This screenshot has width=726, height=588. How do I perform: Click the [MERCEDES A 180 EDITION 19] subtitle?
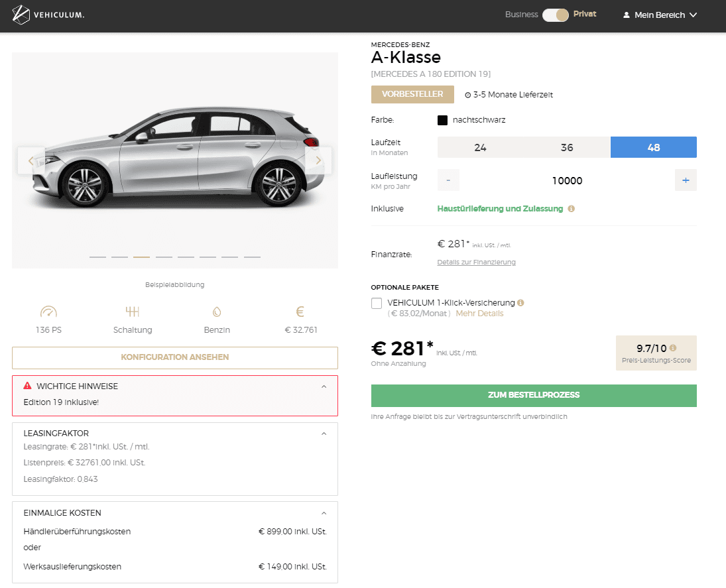point(431,74)
